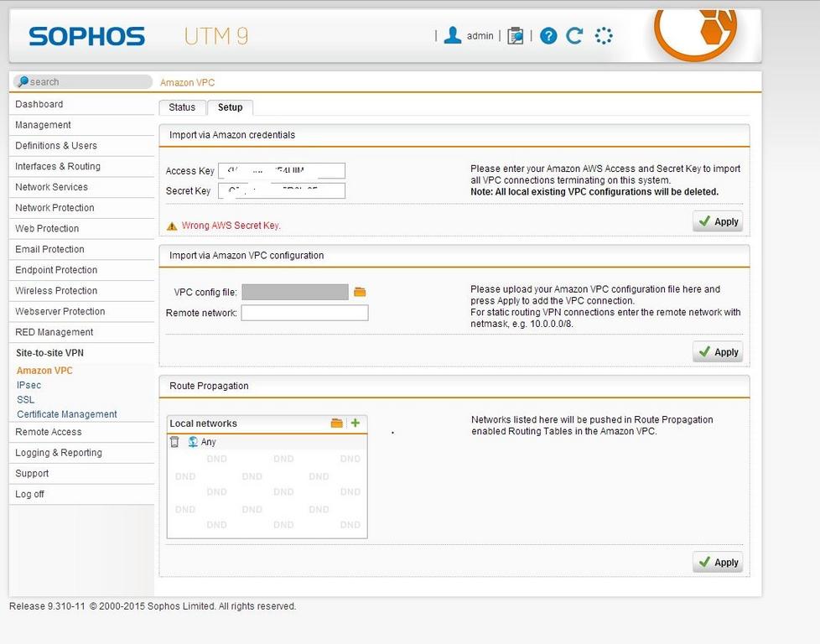Open Certificate Management link in sidebar
Screen dimensions: 820x644
coord(67,414)
